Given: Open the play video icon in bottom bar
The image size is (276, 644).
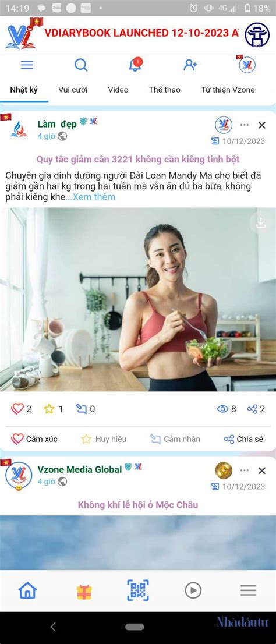Looking at the screenshot, I should point(193,590).
